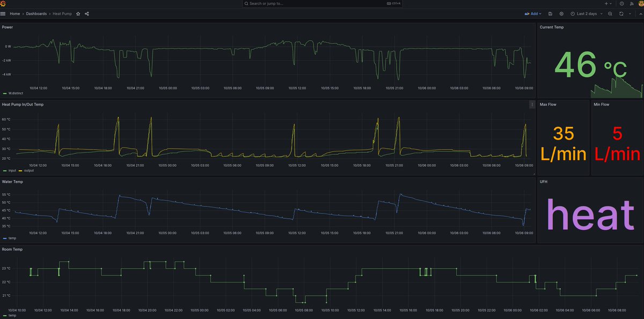Open the Grafana main menu hamburger icon
Image resolution: width=644 pixels, height=319 pixels.
(x=3, y=14)
